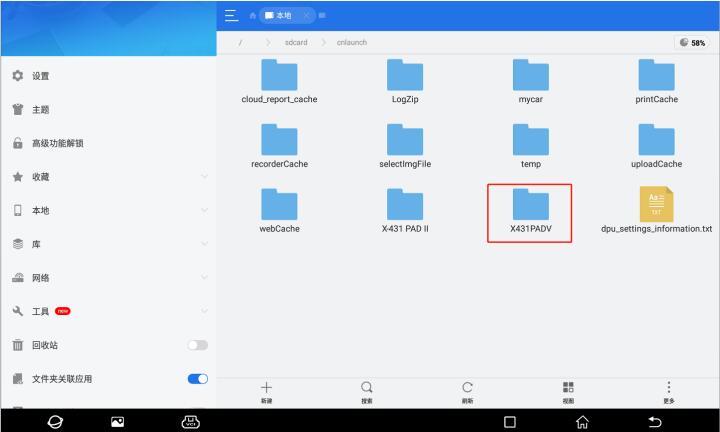
Task: Tap Android back arrow button
Action: tap(654, 421)
